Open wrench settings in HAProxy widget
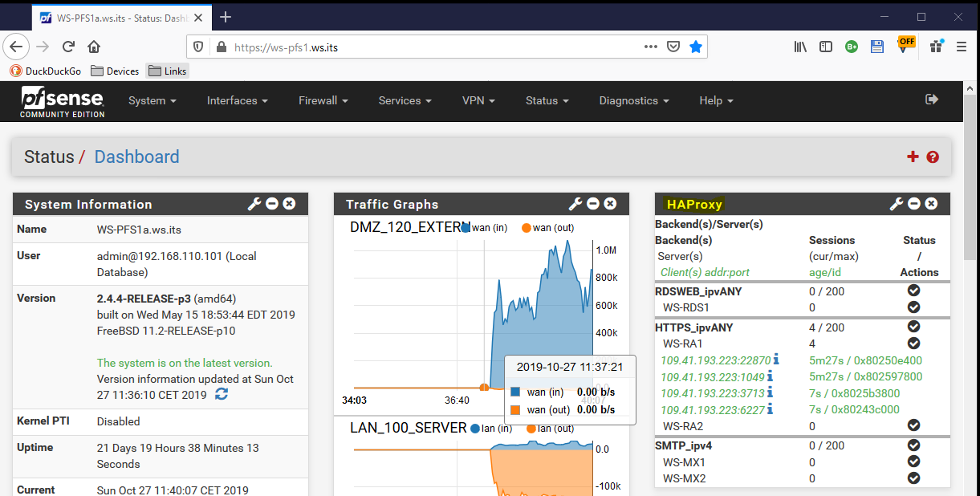980x496 pixels. click(x=897, y=204)
